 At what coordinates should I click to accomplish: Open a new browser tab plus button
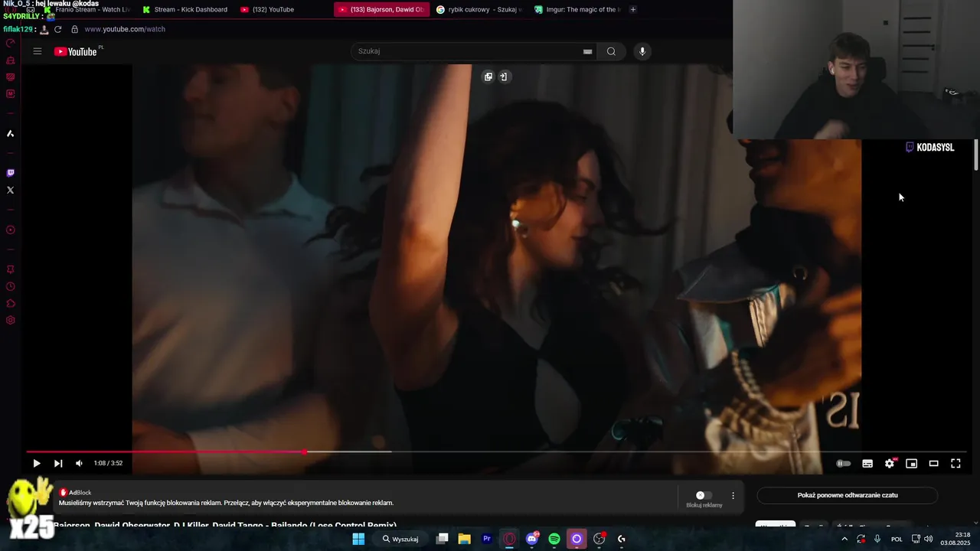click(x=633, y=9)
